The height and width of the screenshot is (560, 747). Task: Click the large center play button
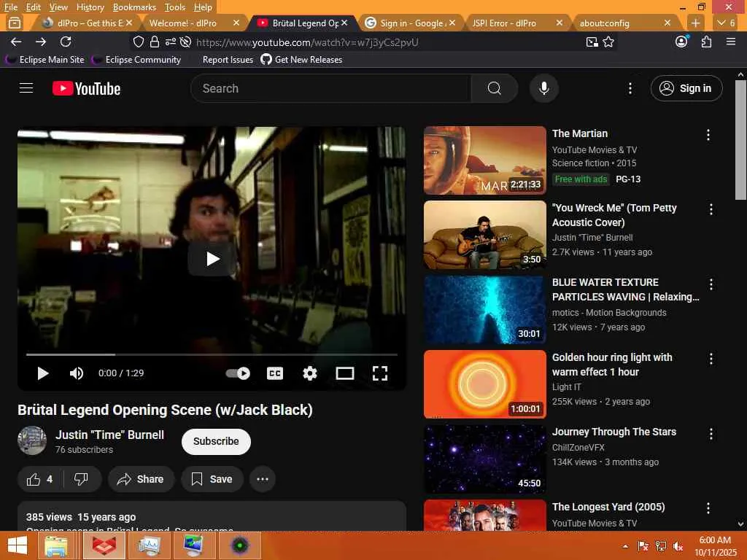212,259
